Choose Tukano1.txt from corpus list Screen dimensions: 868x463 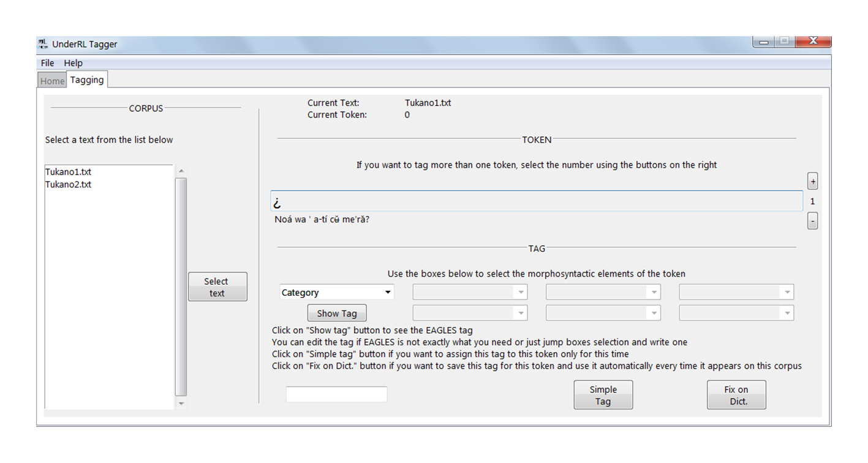pos(68,172)
